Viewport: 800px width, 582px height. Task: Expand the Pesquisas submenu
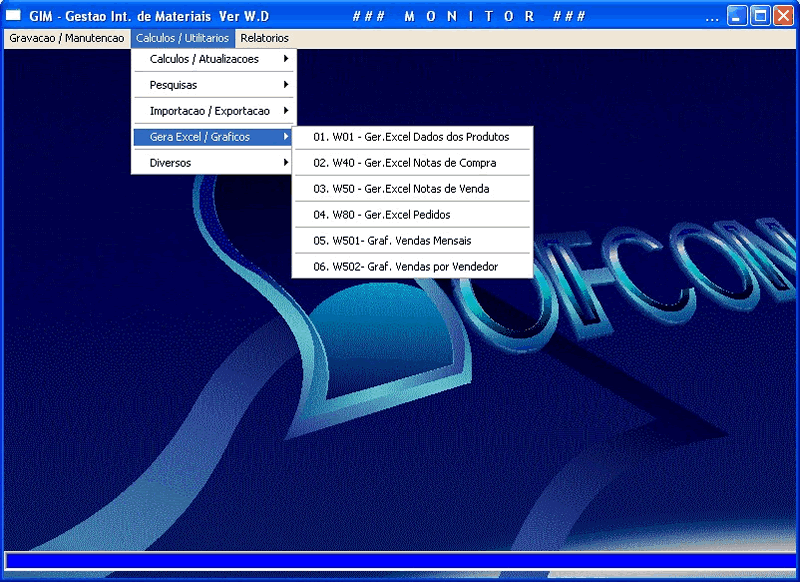[x=214, y=85]
